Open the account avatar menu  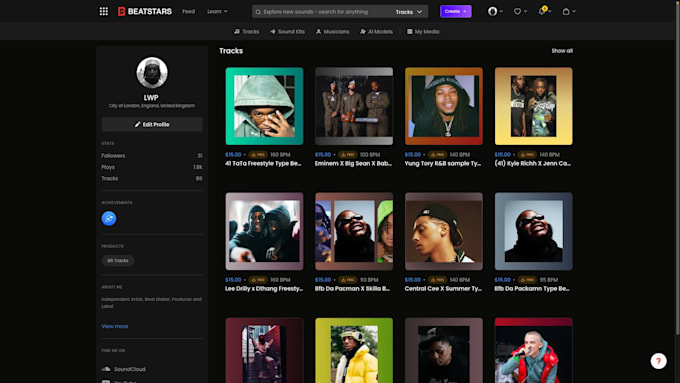point(495,11)
